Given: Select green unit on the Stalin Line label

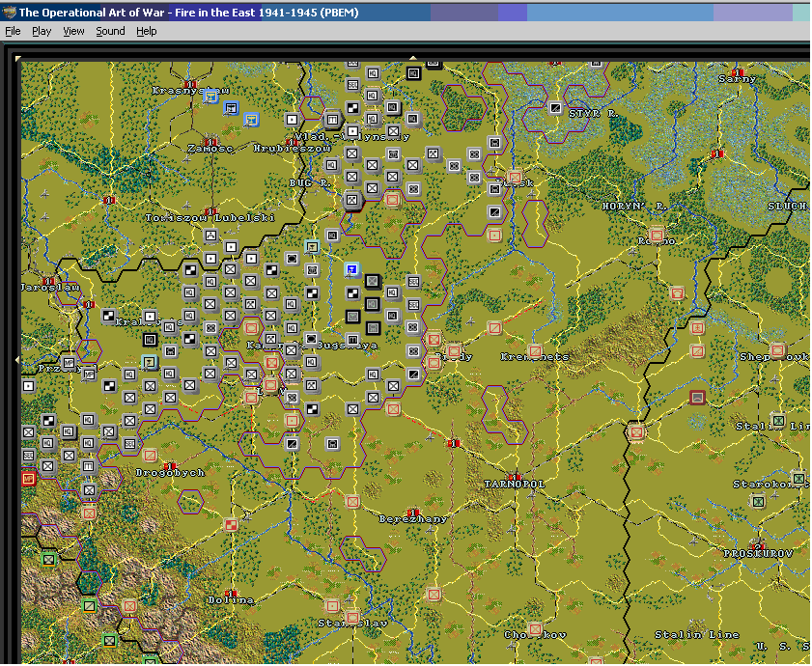Looking at the screenshot, I should coord(778,420).
